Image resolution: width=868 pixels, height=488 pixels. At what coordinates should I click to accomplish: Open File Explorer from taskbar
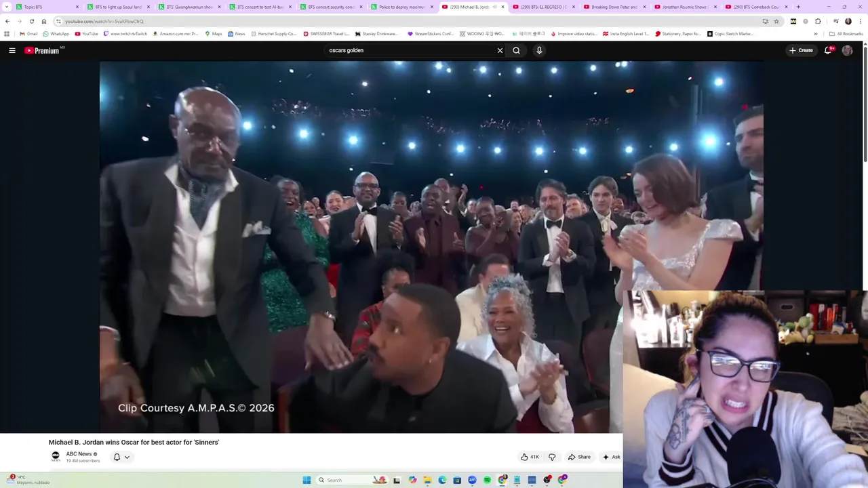(427, 480)
